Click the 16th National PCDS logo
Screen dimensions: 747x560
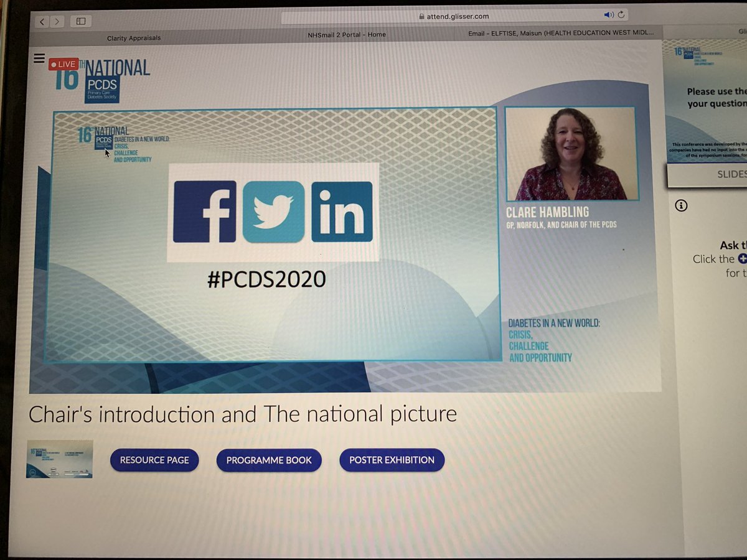[103, 81]
